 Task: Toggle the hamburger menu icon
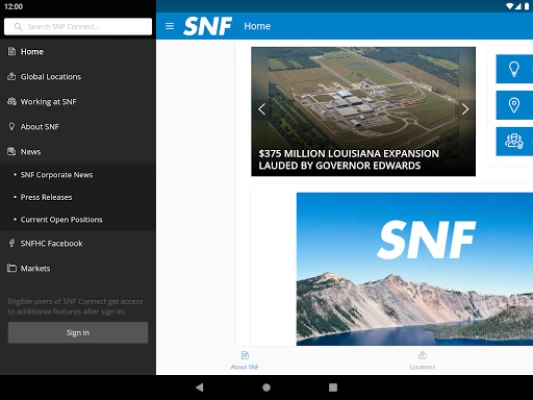tap(169, 26)
